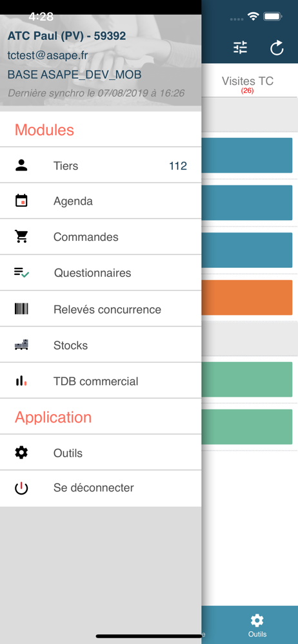This screenshot has height=644, width=298.
Task: Click the Relevés concurrence barcode icon
Action: [21, 309]
